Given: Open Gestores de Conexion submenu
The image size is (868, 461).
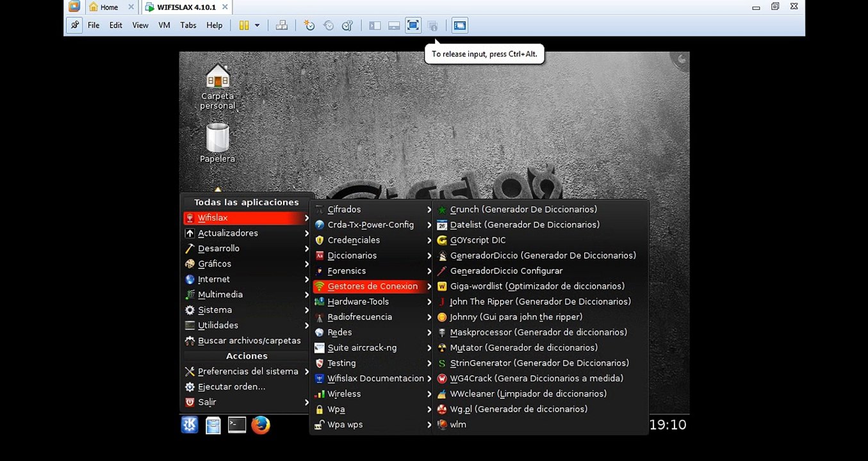Looking at the screenshot, I should click(x=373, y=286).
